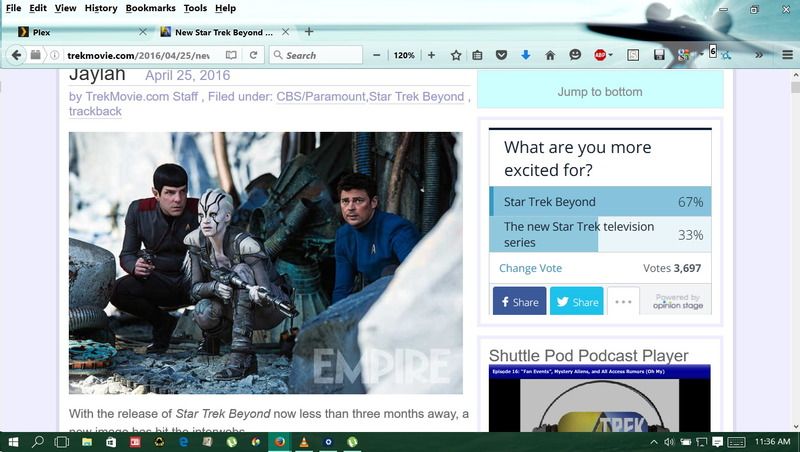Show hidden tray icons chevron
This screenshot has width=800, height=452.
tap(654, 442)
